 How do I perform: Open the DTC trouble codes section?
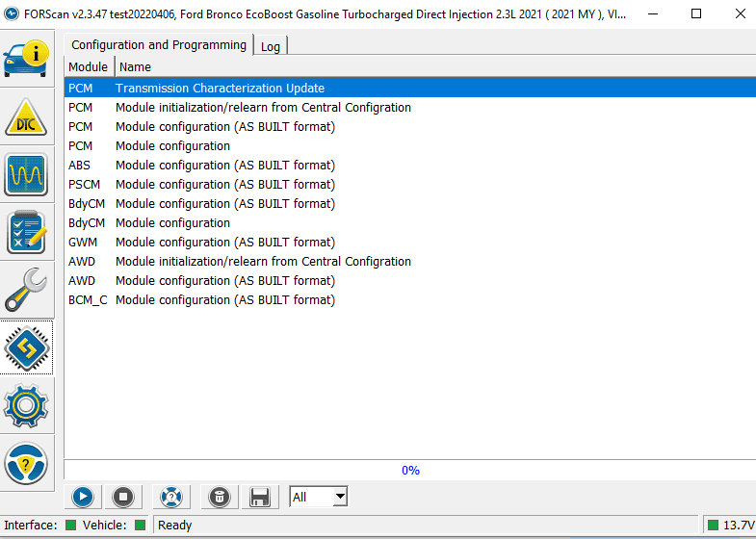click(x=27, y=117)
